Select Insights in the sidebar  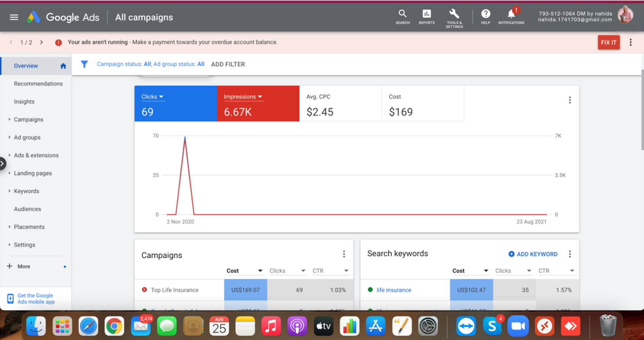(24, 102)
